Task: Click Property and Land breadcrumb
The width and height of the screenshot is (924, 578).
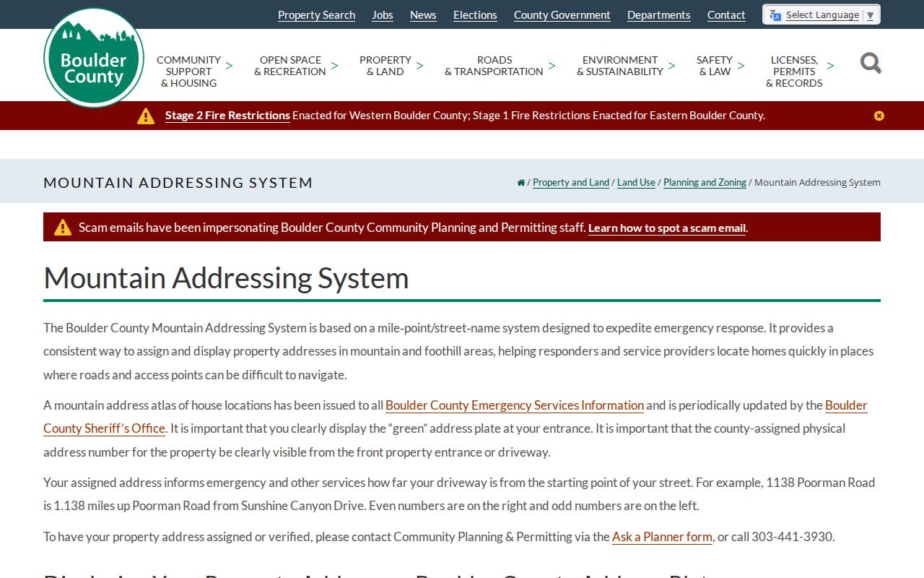Action: tap(571, 183)
